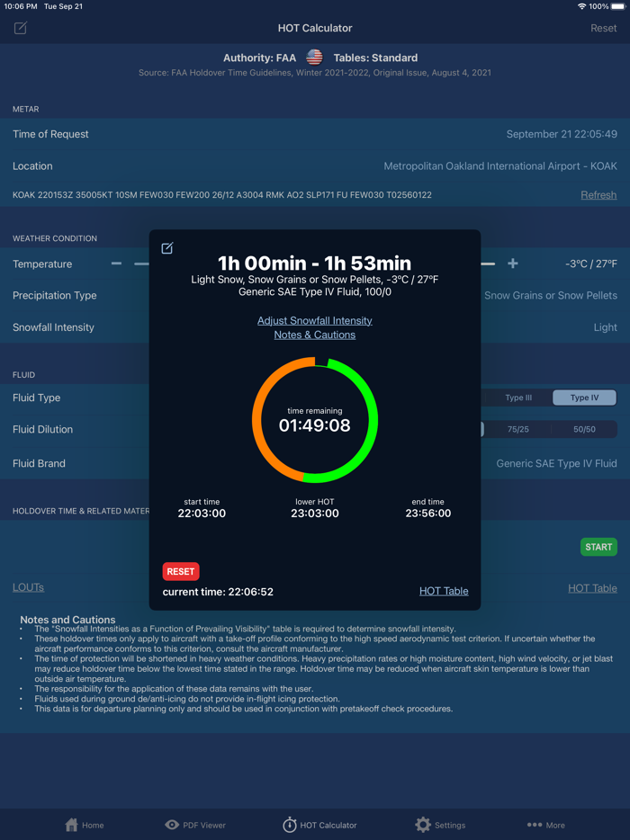Select Type IV fluid type
The width and height of the screenshot is (630, 840).
[x=584, y=398]
